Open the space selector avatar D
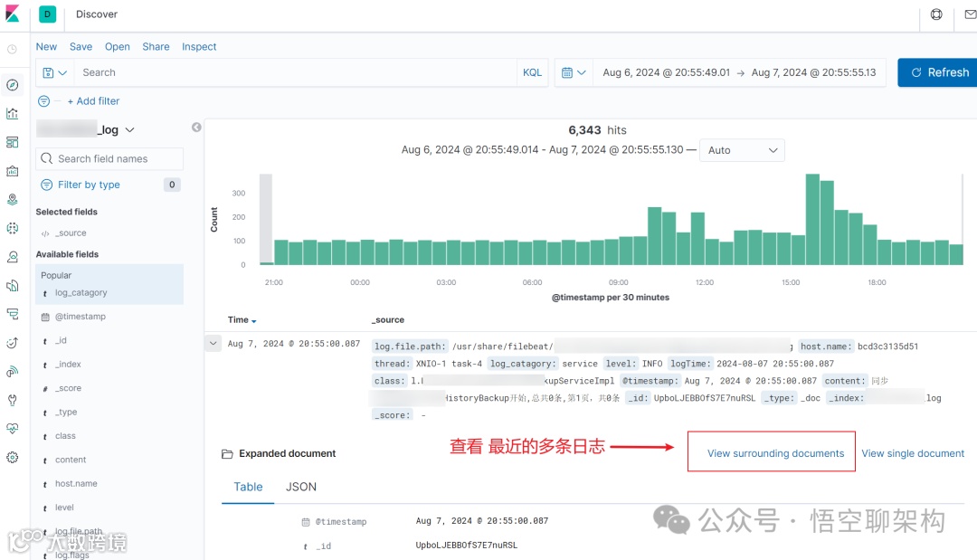Image resolution: width=977 pixels, height=560 pixels. click(x=47, y=14)
